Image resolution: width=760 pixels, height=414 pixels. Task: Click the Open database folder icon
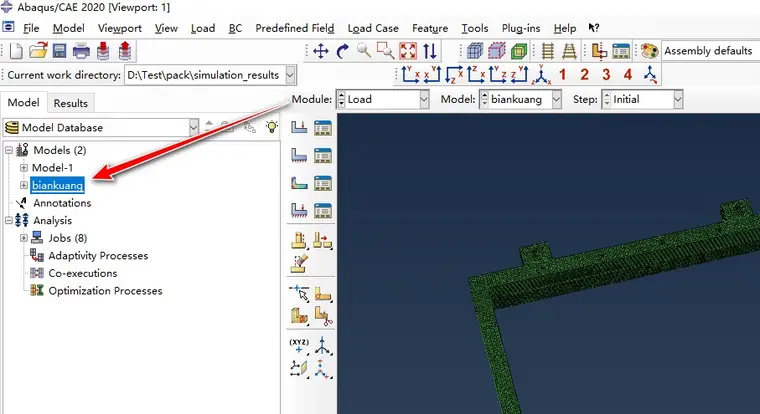point(38,51)
